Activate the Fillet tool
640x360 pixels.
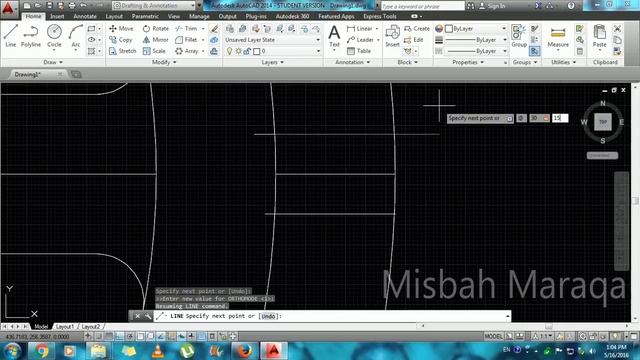186,40
